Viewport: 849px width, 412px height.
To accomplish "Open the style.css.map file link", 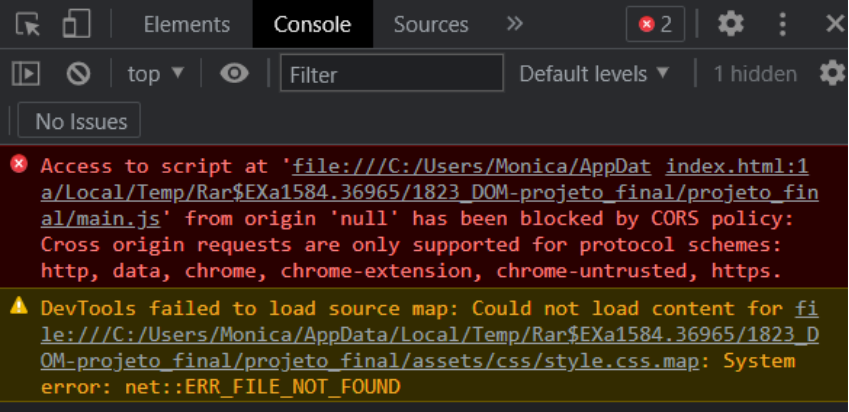I will pyautogui.click(x=430, y=335).
